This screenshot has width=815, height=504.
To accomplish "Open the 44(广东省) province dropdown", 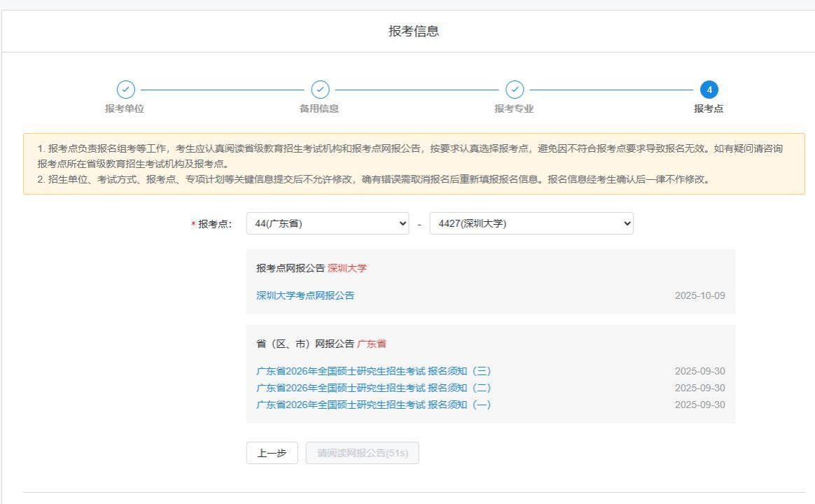I will [x=328, y=223].
